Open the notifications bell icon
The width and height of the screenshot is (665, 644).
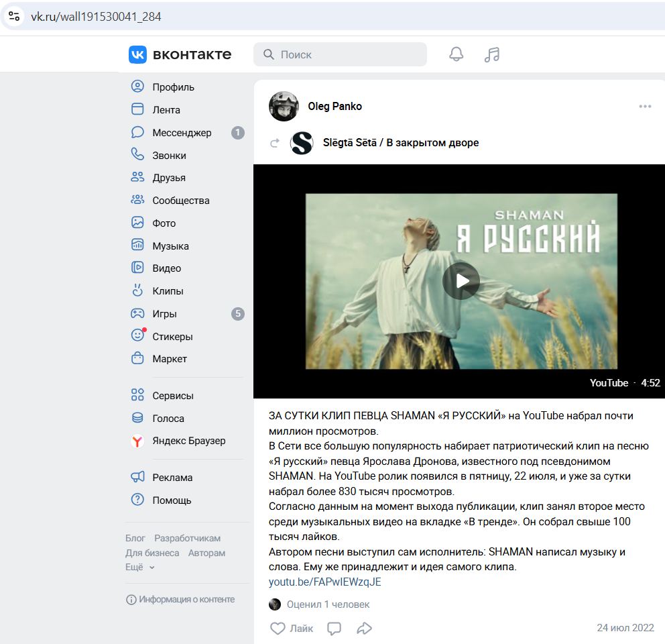click(457, 54)
